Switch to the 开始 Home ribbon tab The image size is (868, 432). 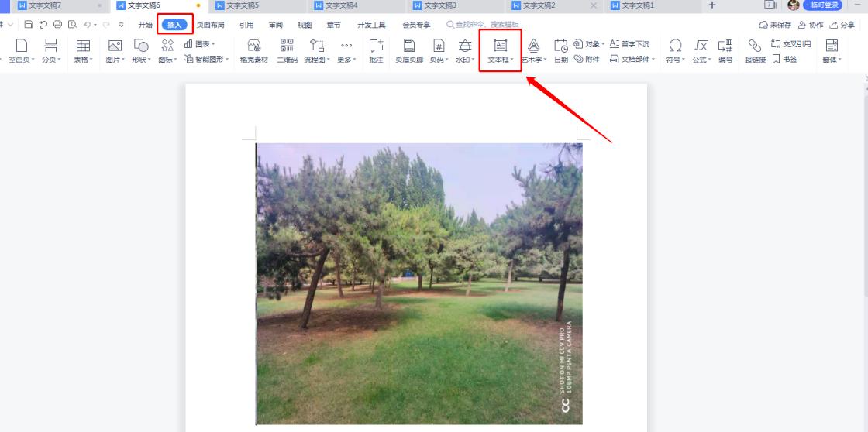coord(145,25)
